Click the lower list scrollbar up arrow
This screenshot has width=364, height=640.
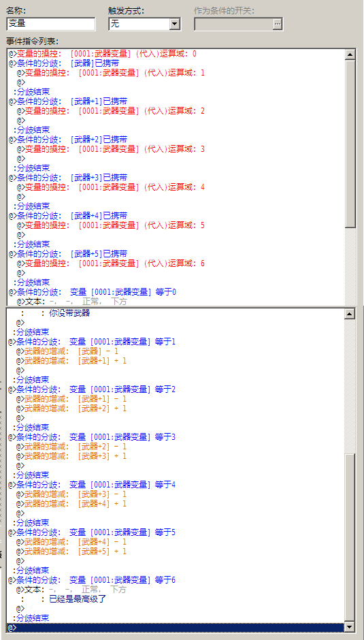[350, 313]
